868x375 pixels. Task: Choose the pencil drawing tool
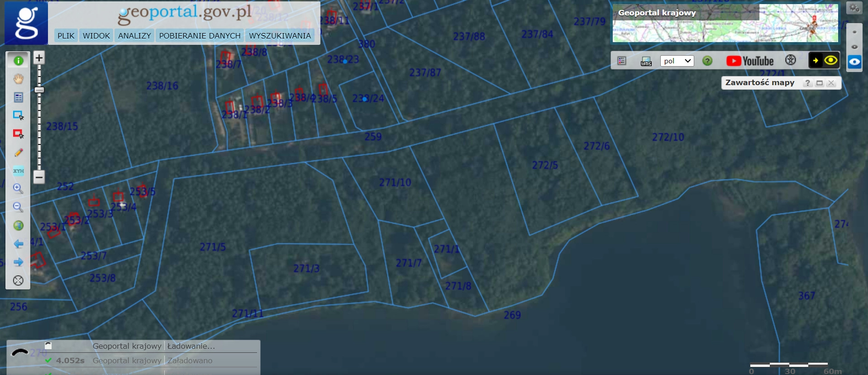pyautogui.click(x=18, y=153)
